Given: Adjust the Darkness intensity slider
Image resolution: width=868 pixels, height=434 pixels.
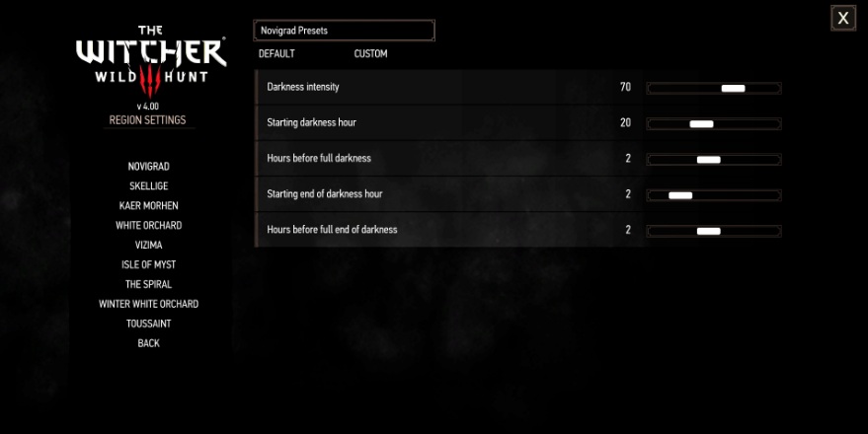Looking at the screenshot, I should [714, 88].
